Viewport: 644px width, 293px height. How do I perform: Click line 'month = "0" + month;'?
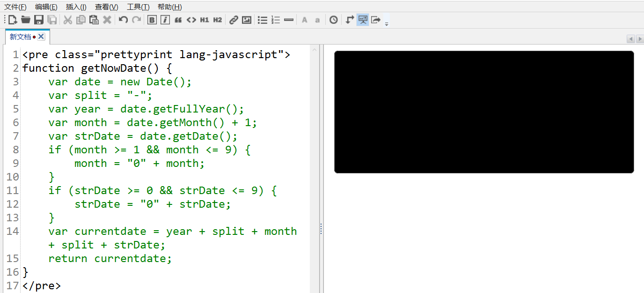(139, 163)
